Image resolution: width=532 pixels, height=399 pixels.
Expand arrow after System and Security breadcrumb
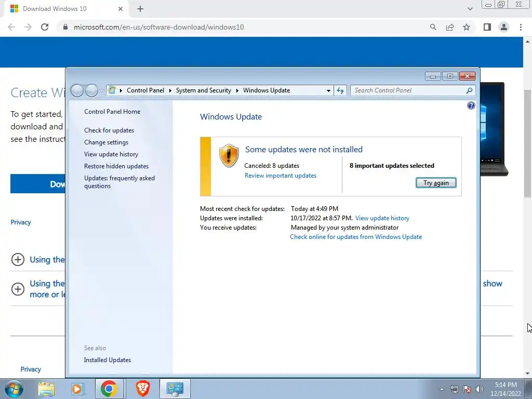[x=237, y=90]
